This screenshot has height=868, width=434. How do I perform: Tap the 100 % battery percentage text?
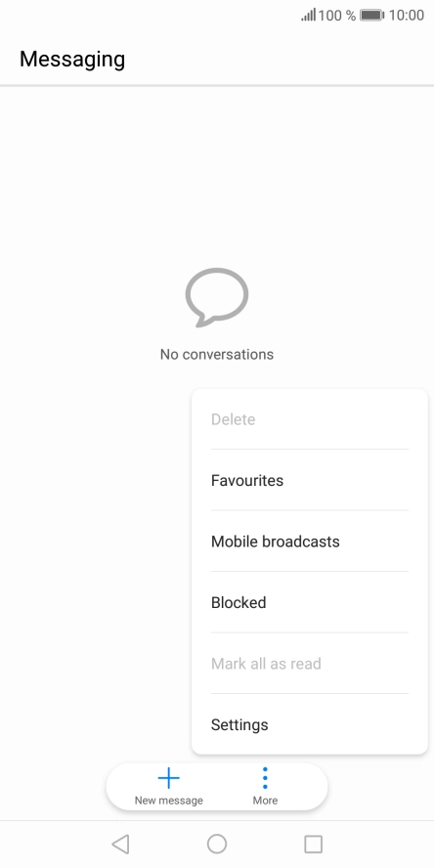tap(337, 15)
